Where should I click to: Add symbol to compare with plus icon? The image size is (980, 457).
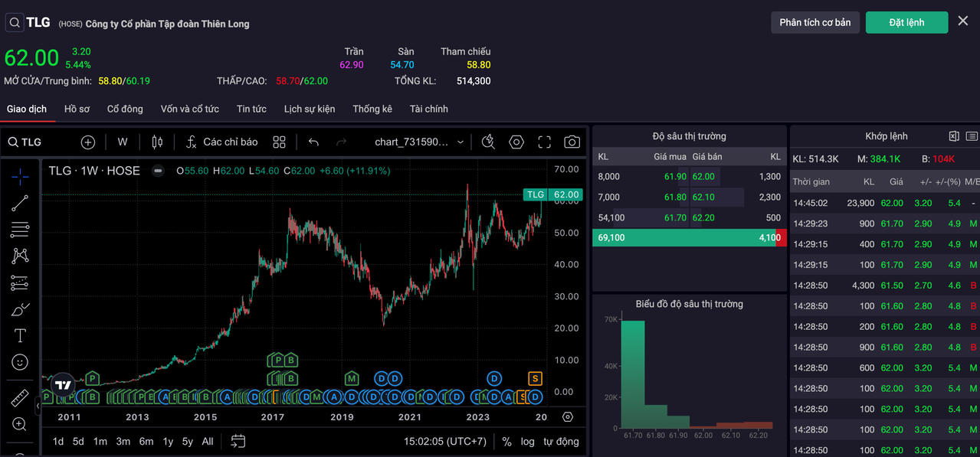click(x=88, y=142)
